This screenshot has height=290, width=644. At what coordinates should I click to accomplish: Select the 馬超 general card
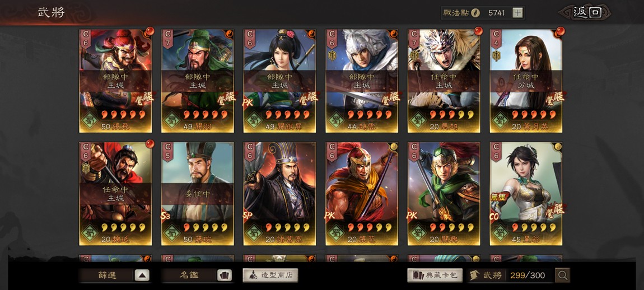[x=444, y=81]
